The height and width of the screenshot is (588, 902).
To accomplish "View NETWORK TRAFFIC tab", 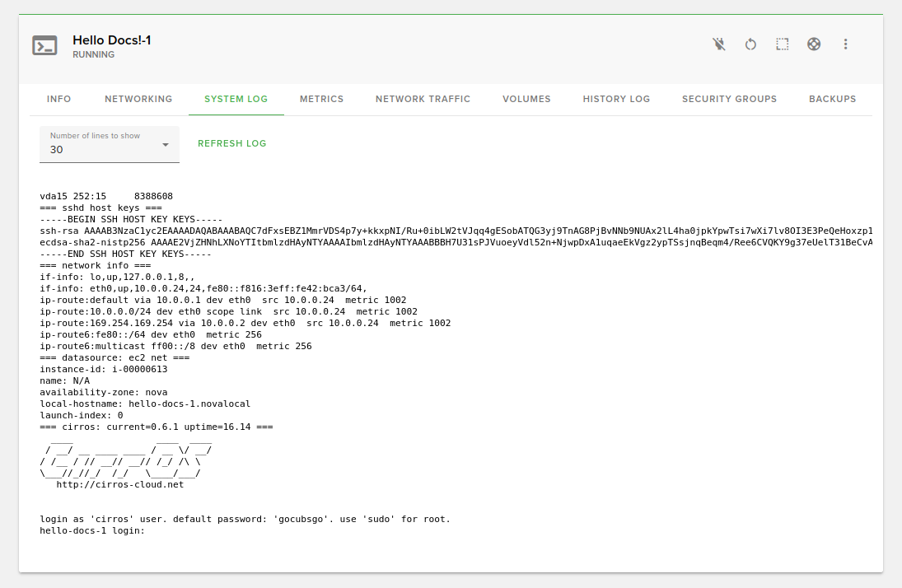I will pos(423,99).
